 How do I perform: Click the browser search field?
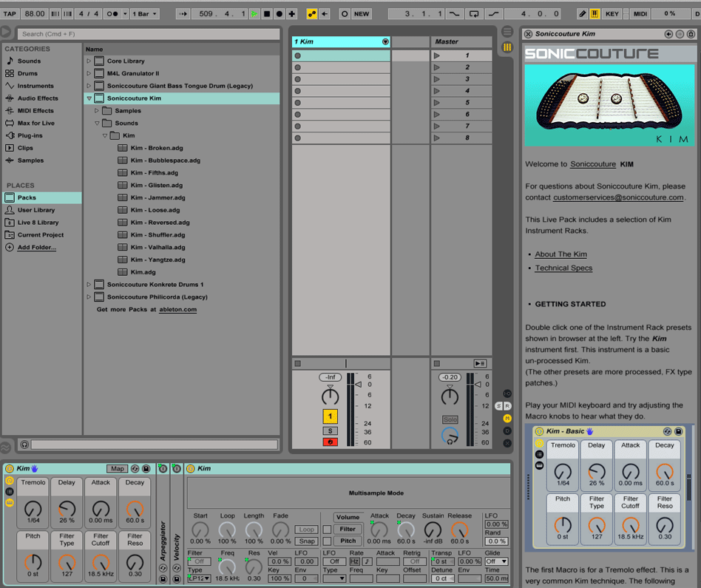coord(148,34)
